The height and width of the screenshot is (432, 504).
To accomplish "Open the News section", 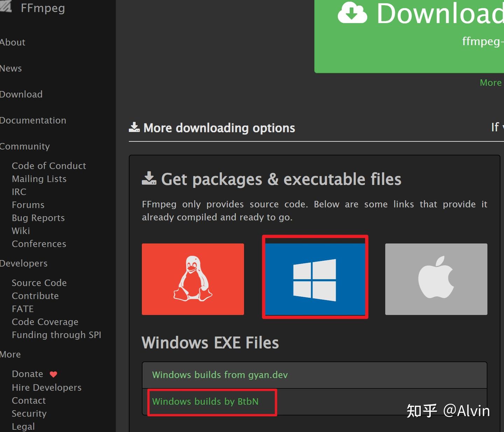I will (x=11, y=68).
